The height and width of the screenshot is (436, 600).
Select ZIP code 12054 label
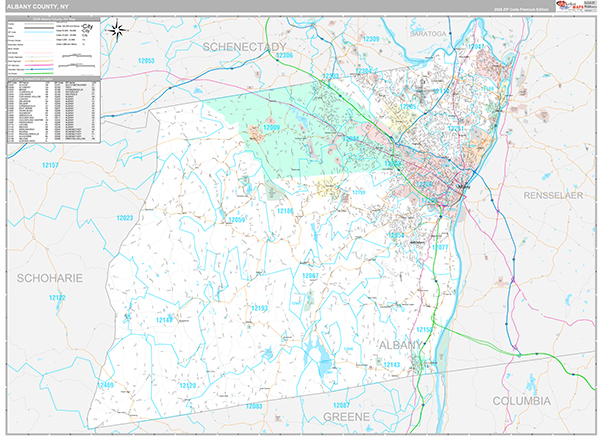(x=396, y=235)
